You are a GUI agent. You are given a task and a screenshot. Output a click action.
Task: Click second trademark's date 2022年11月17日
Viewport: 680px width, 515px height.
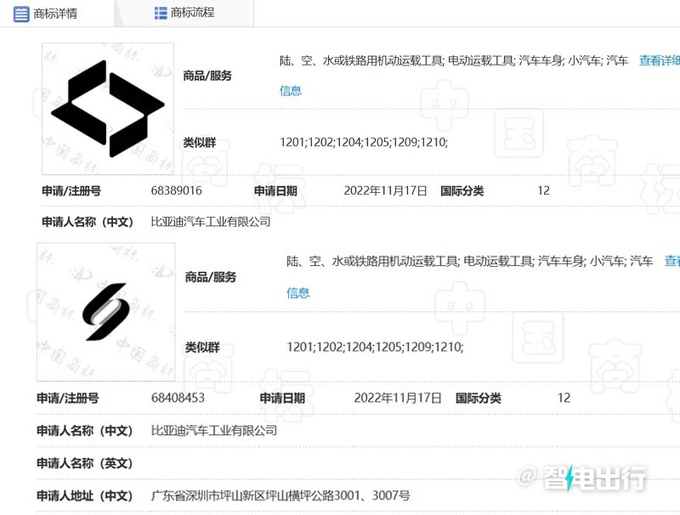tap(398, 398)
